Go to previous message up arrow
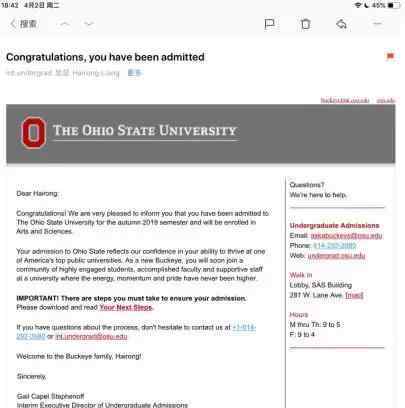Screen dimensions: 405x408 [65, 24]
